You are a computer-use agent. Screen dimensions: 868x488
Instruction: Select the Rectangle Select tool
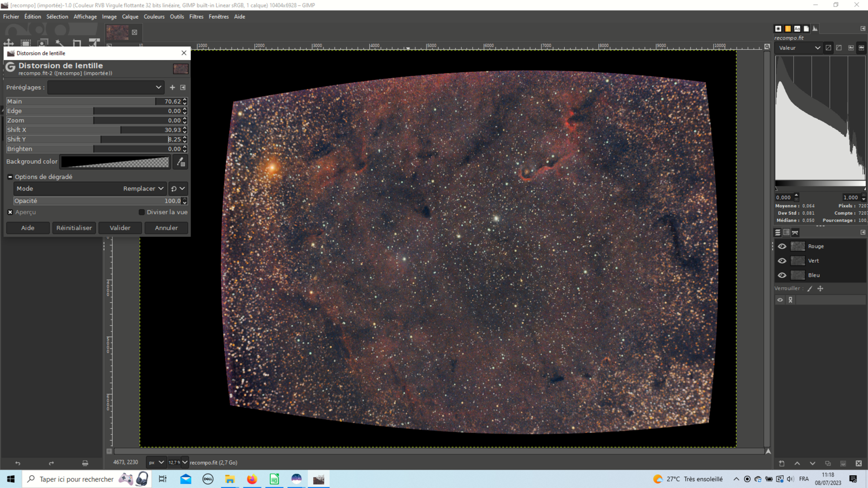(x=25, y=43)
